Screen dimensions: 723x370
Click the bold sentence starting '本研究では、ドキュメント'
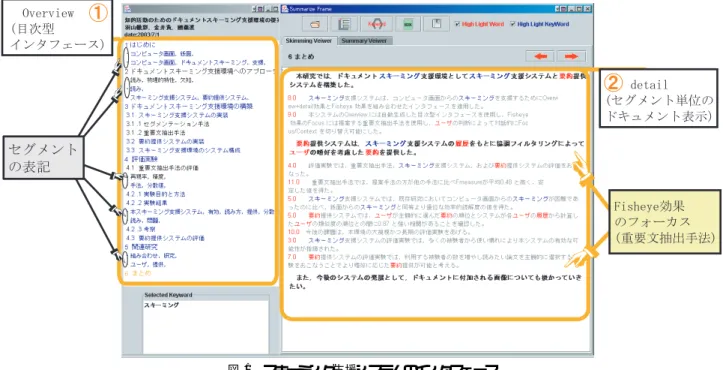point(438,80)
